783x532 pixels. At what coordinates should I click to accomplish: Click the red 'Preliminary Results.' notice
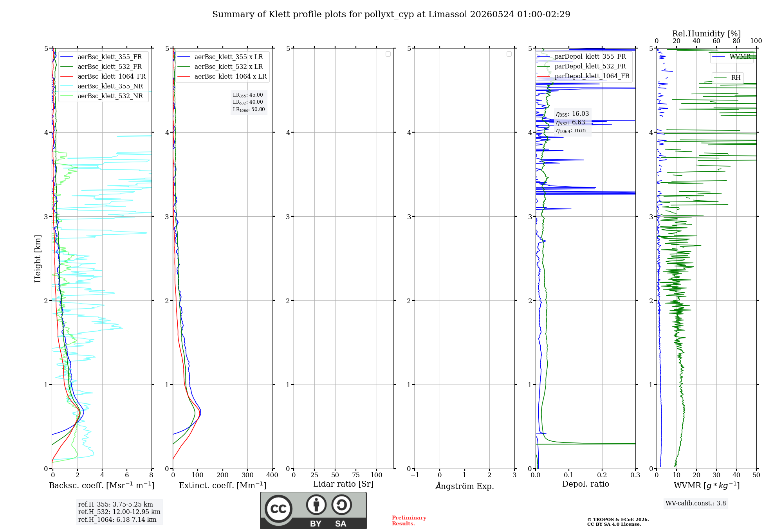[x=409, y=521]
